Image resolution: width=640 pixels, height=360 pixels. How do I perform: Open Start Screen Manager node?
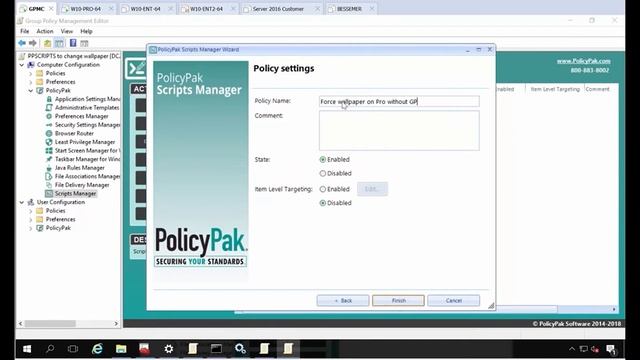point(86,150)
